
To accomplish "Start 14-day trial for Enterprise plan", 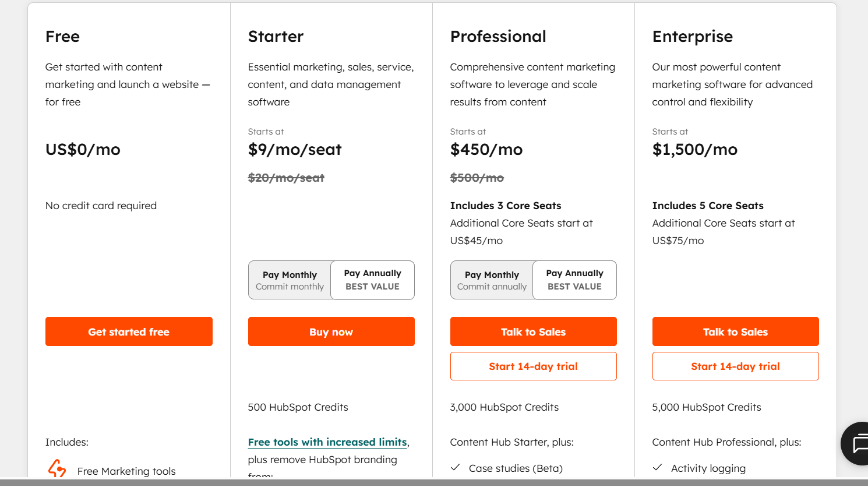I will click(735, 366).
